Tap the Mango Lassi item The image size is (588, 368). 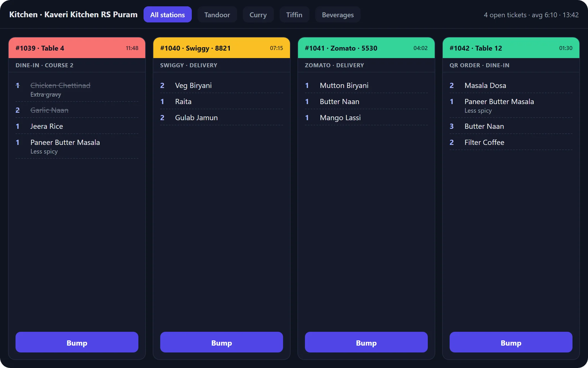click(366, 118)
